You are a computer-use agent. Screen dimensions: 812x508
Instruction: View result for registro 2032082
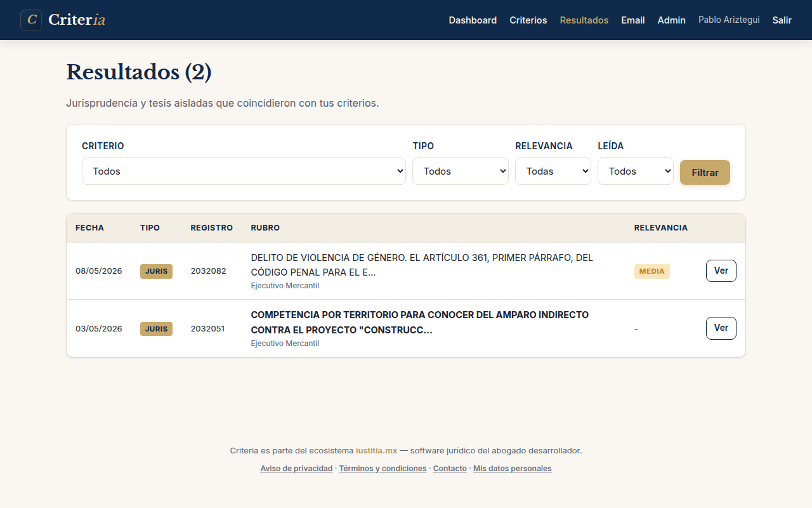721,271
